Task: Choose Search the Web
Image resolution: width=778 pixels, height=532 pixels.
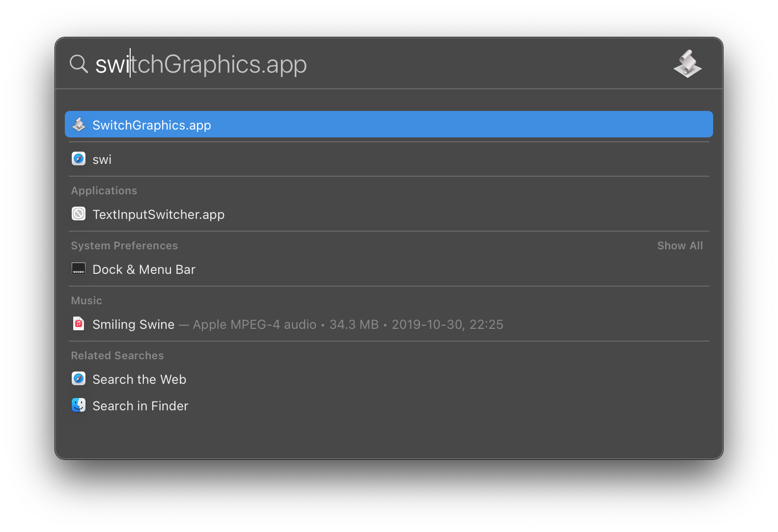Action: coord(139,379)
